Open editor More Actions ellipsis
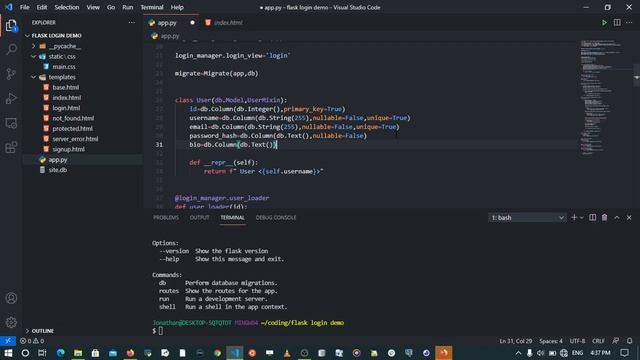Image resolution: width=640 pixels, height=360 pixels. (x=629, y=22)
